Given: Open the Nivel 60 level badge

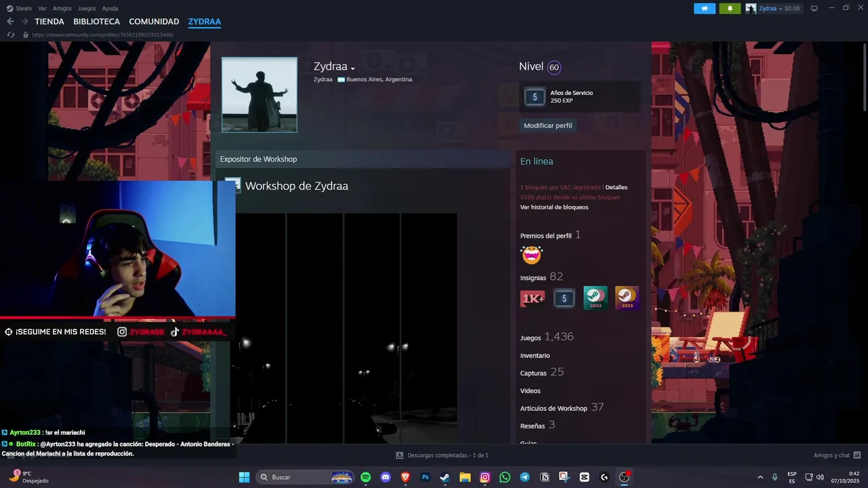Looking at the screenshot, I should (554, 67).
